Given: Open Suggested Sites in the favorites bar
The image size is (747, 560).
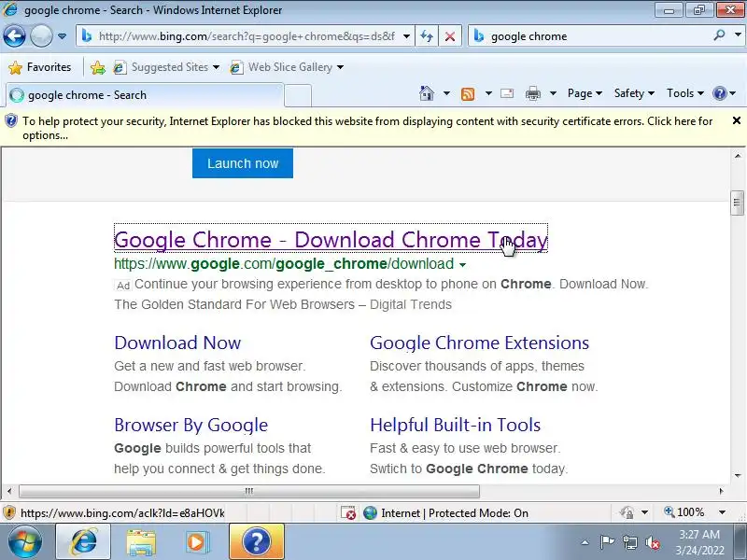Looking at the screenshot, I should (x=166, y=67).
